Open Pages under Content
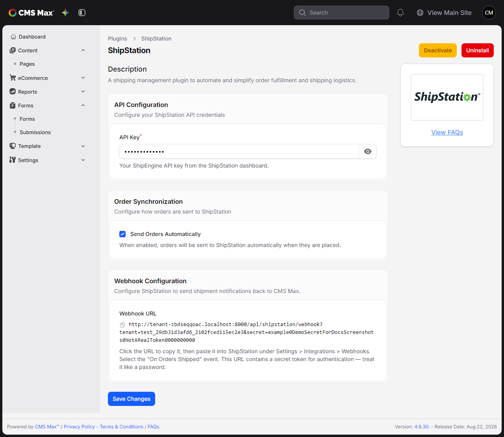 [x=27, y=64]
